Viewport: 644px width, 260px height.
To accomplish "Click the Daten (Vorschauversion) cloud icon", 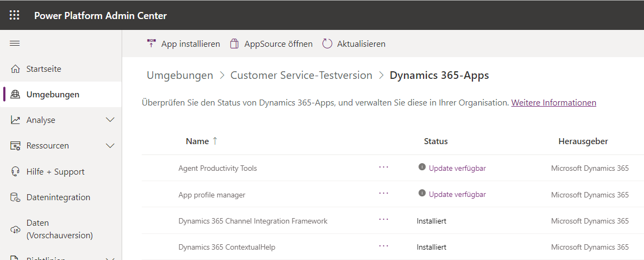I will (x=15, y=230).
